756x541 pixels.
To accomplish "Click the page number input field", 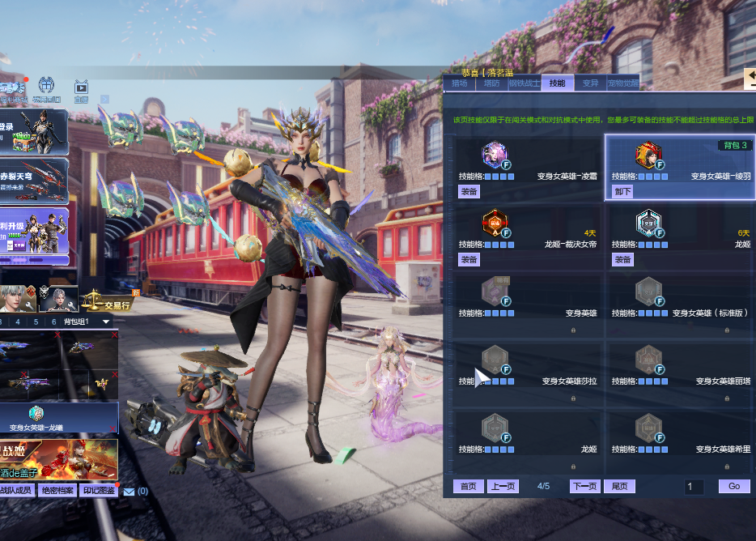I will pos(694,487).
